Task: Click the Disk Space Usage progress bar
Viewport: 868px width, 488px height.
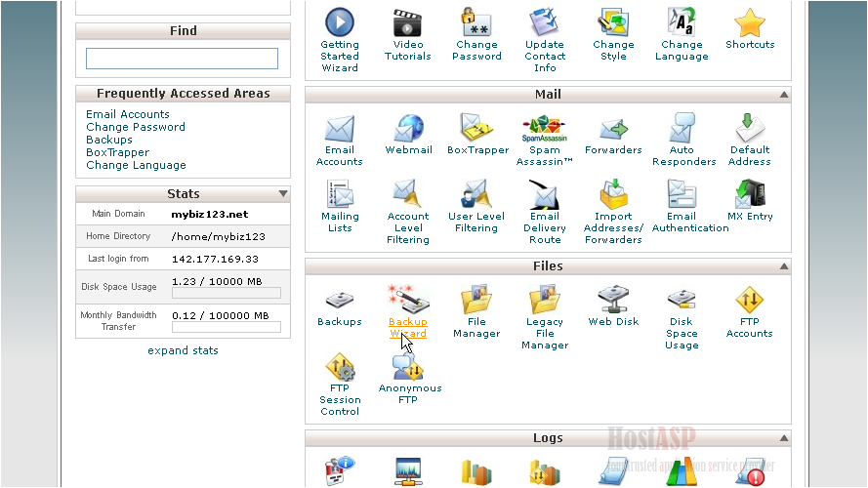Action: [x=226, y=293]
